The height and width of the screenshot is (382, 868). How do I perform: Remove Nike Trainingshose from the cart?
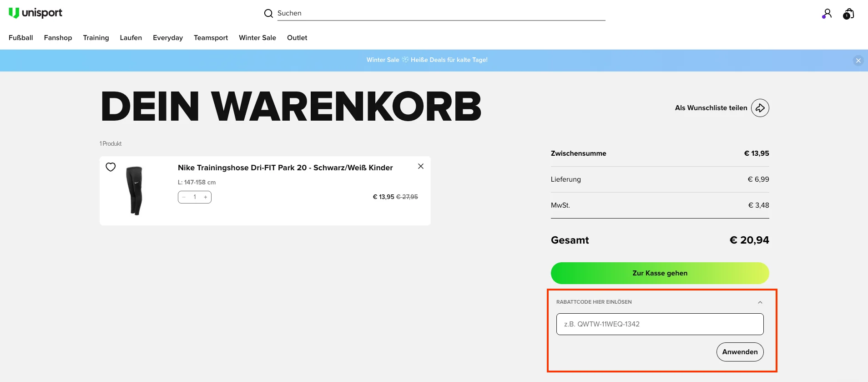(x=421, y=166)
